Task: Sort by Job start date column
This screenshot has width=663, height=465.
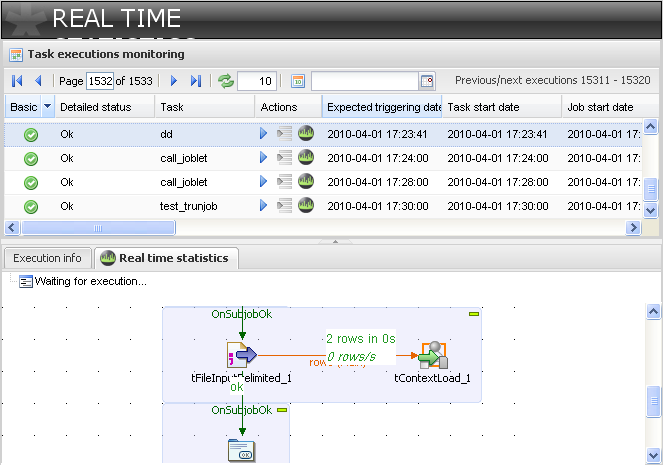Action: (602, 107)
